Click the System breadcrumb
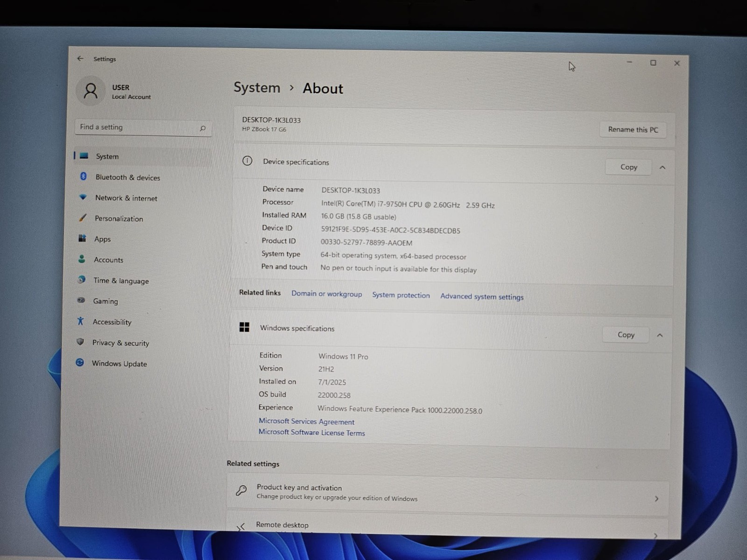 [257, 87]
